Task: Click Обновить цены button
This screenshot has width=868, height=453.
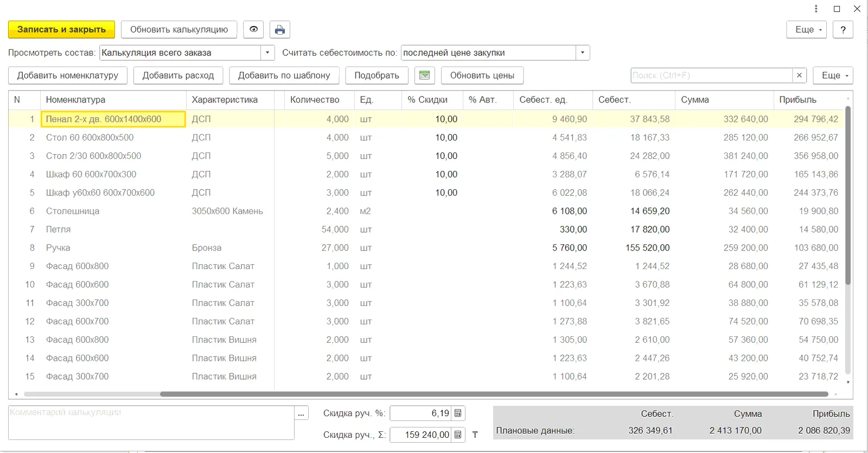Action: [x=482, y=75]
